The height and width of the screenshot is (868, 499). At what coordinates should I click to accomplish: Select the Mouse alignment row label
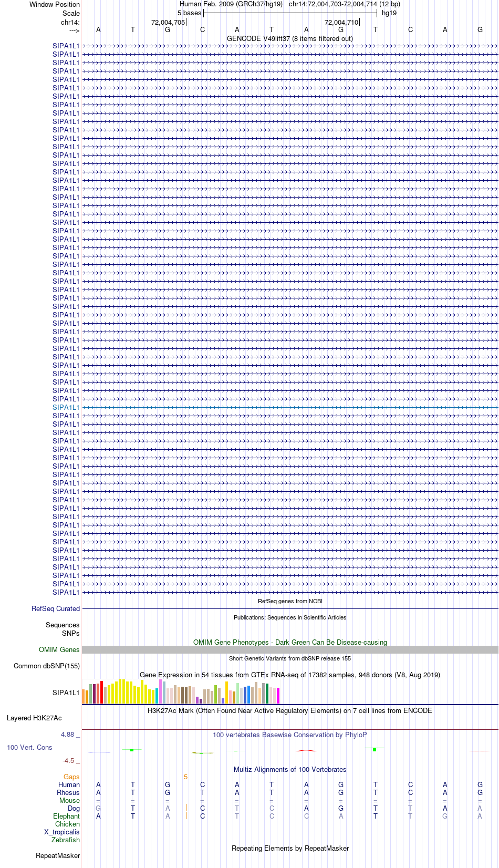[69, 801]
